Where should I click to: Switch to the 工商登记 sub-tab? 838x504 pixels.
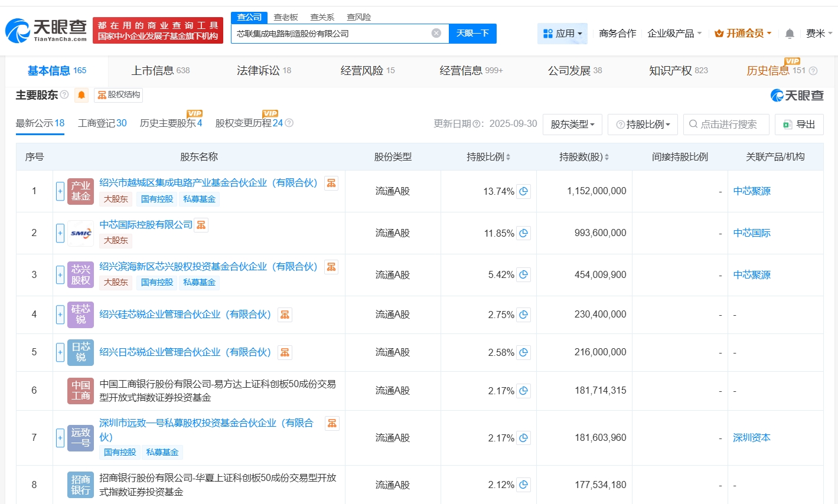tap(102, 123)
